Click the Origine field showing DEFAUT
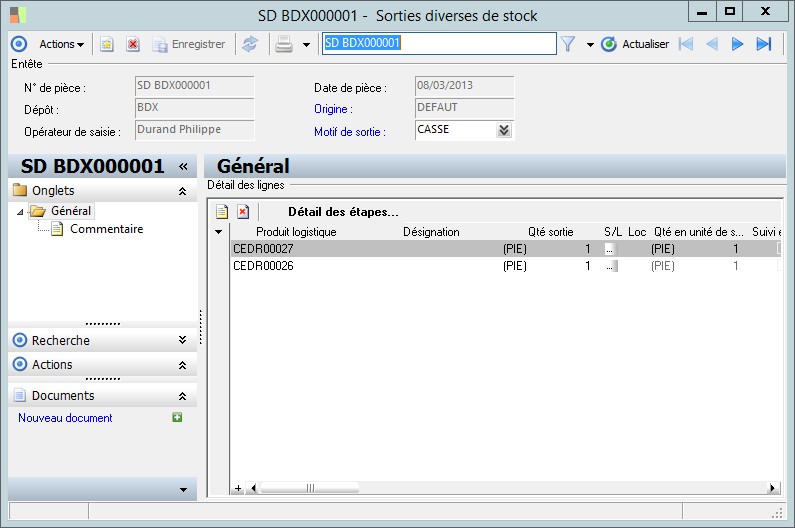The width and height of the screenshot is (795, 528). (x=464, y=108)
